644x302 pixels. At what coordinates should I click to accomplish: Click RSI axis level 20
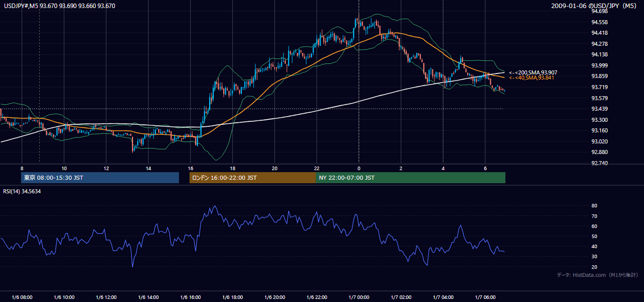pos(594,267)
